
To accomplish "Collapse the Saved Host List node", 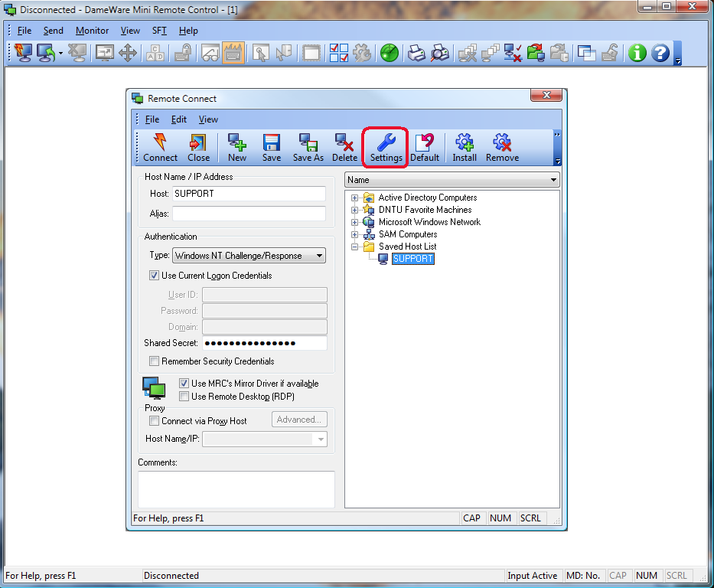I will (x=354, y=247).
